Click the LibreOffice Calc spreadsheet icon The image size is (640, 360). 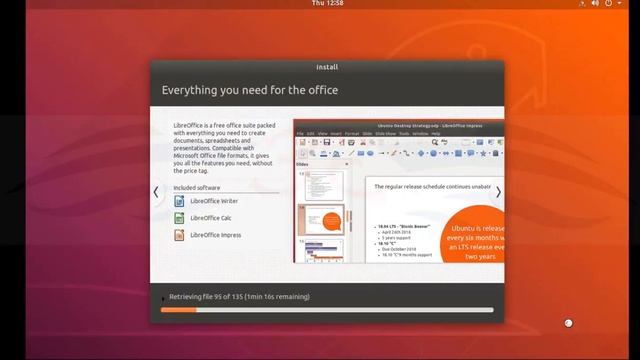point(179,218)
